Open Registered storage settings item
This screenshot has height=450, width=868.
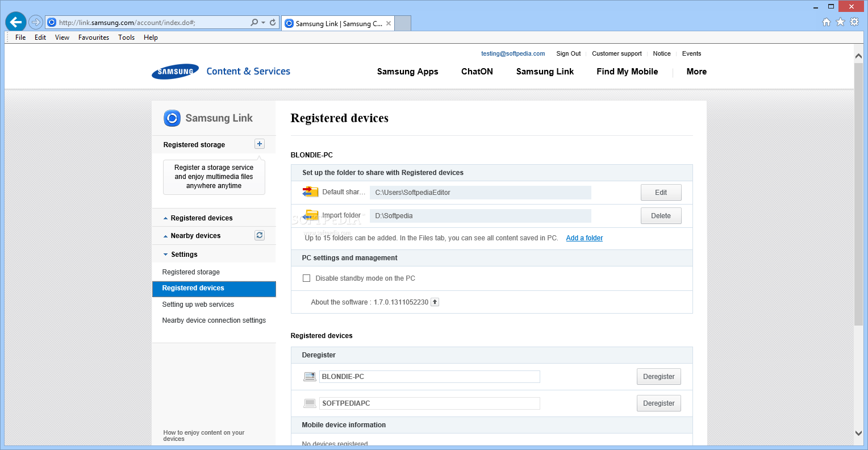[x=191, y=272]
